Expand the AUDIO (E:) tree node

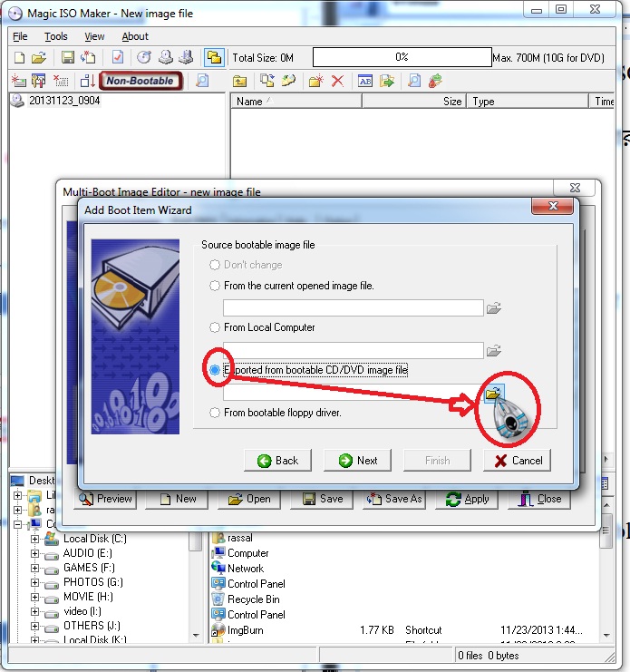point(34,554)
